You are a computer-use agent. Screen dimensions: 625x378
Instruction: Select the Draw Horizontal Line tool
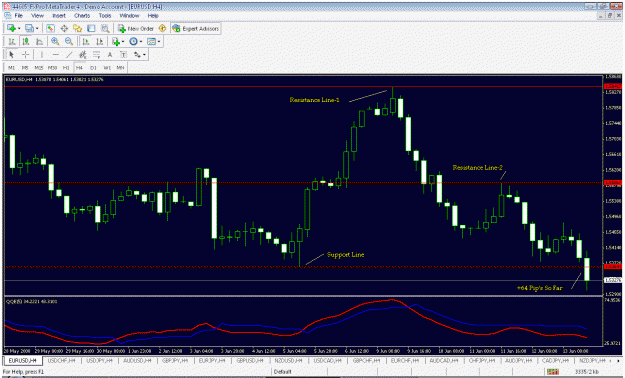55,55
